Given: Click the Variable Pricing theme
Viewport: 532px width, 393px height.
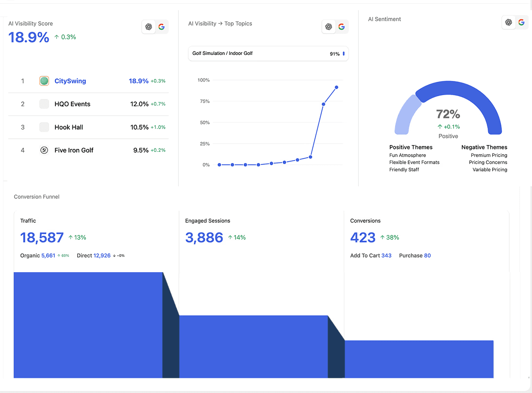Looking at the screenshot, I should coord(490,169).
